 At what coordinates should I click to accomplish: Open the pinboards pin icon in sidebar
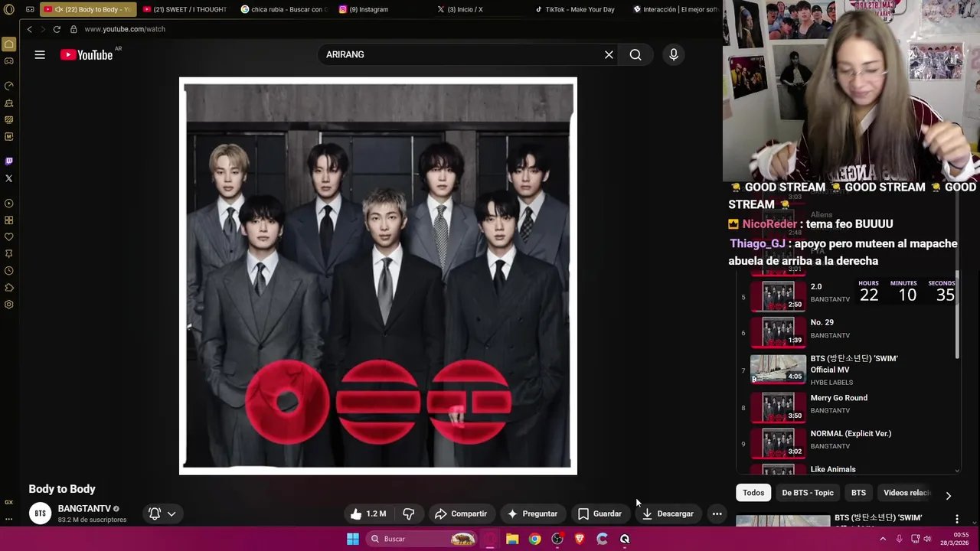coord(9,254)
